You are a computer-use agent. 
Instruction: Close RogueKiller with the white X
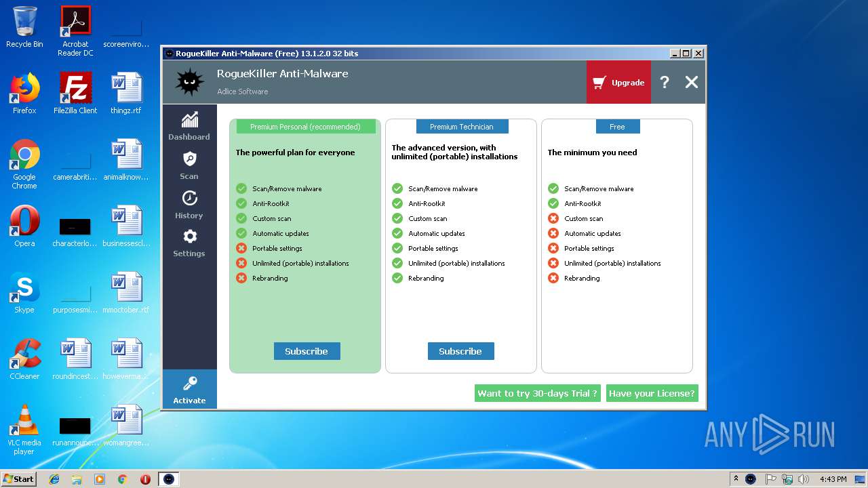pyautogui.click(x=691, y=83)
